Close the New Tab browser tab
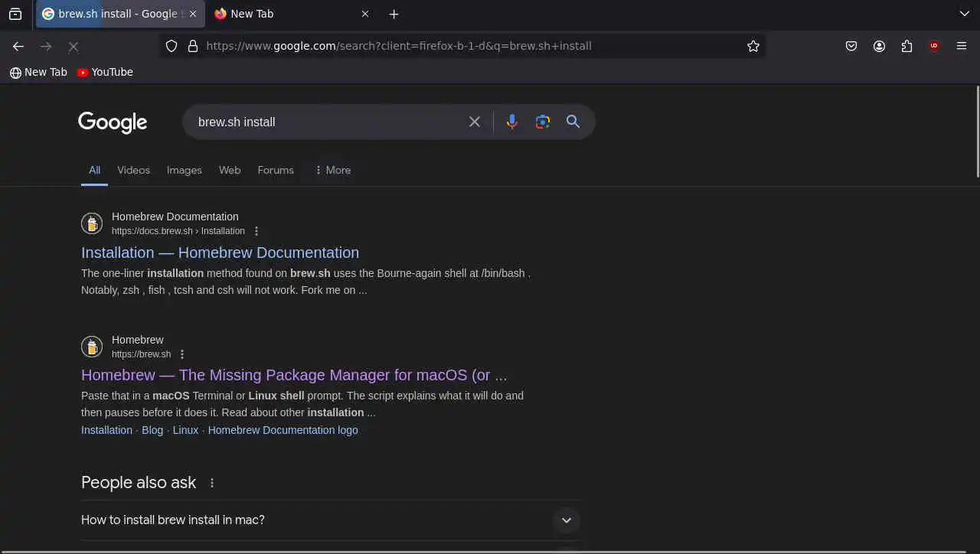The width and height of the screenshot is (980, 554). click(364, 14)
